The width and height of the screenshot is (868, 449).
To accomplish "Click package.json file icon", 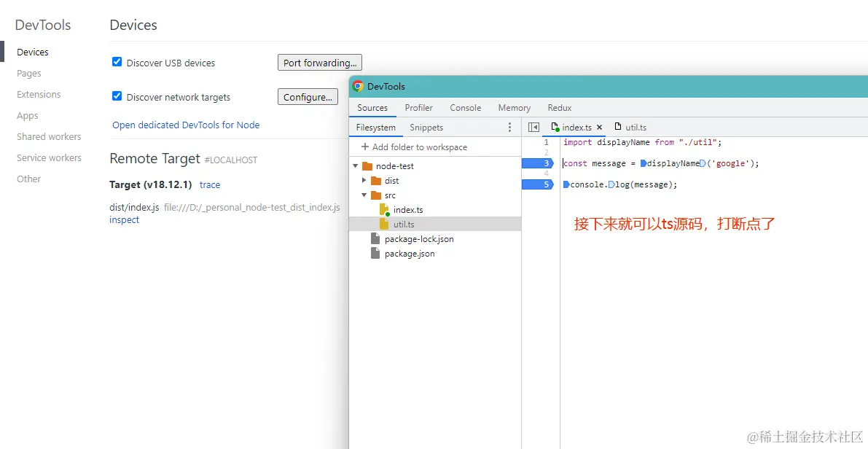I will click(x=375, y=254).
